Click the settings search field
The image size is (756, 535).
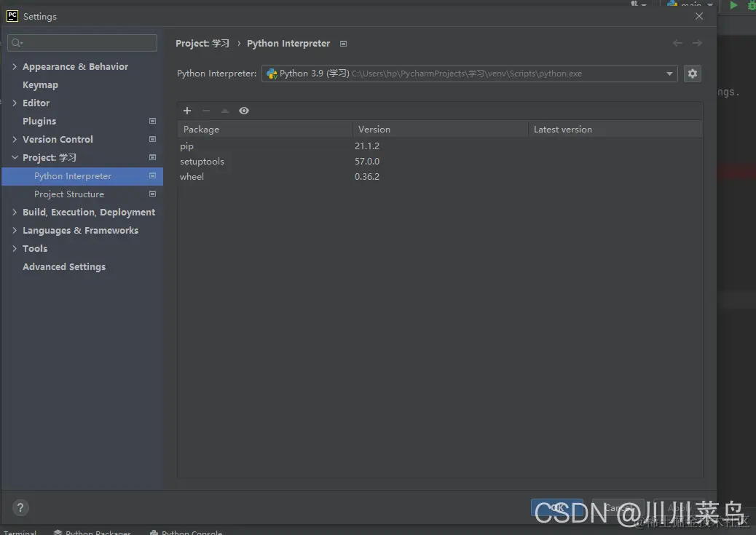(82, 43)
